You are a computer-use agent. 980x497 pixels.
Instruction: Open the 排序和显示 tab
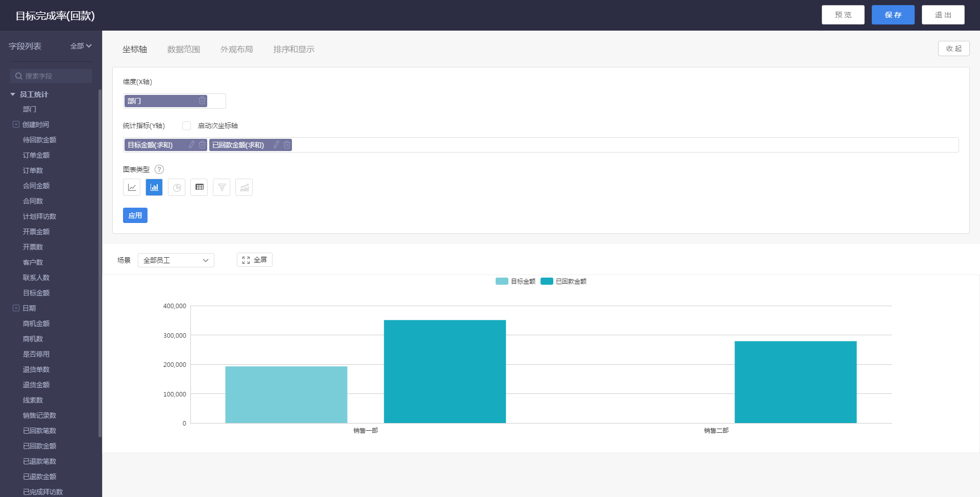pos(293,49)
